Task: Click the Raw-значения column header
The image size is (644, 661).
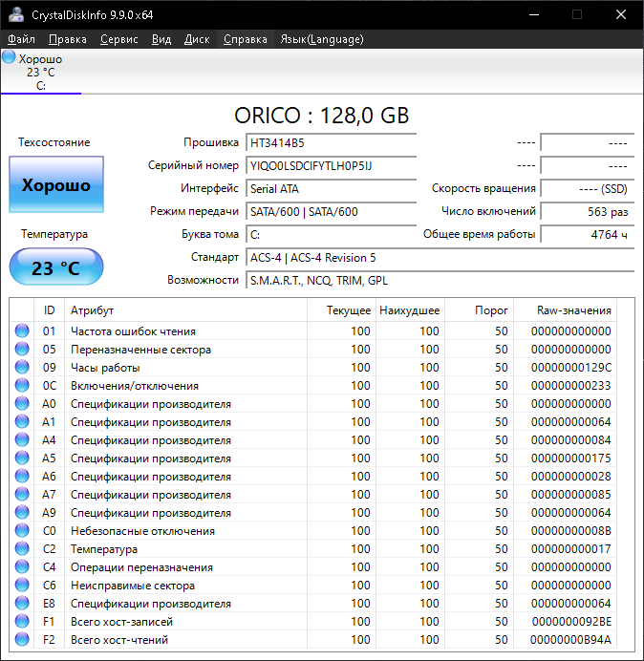Action: coord(565,310)
